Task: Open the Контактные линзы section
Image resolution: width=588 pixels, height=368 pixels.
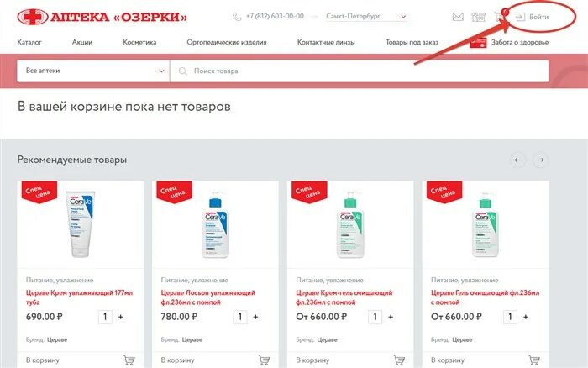Action: [326, 42]
